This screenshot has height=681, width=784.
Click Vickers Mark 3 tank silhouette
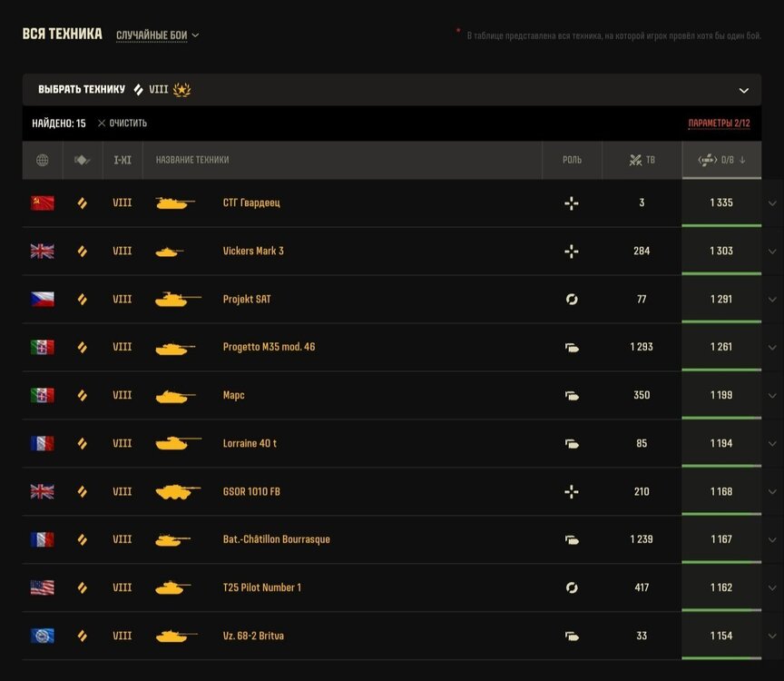point(170,252)
